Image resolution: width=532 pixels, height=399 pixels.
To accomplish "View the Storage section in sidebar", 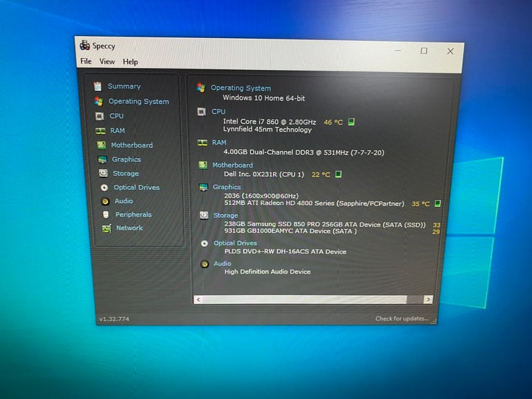I will (125, 173).
